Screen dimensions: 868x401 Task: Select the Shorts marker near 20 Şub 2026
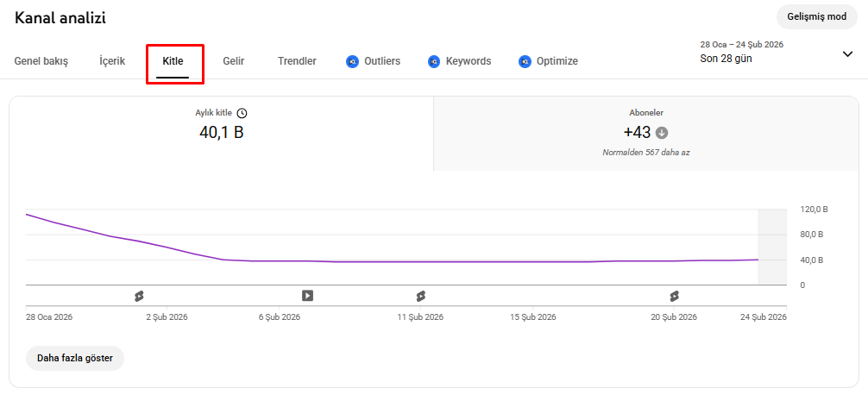point(674,296)
